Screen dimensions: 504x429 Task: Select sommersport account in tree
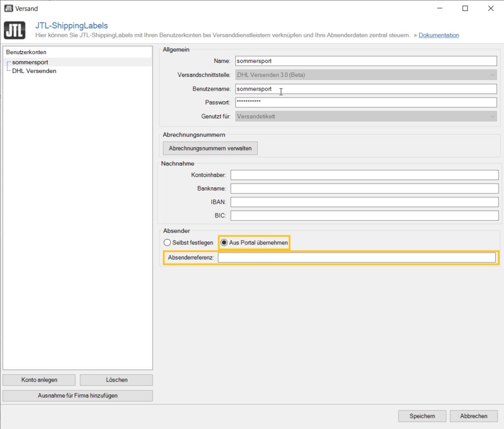coord(30,62)
